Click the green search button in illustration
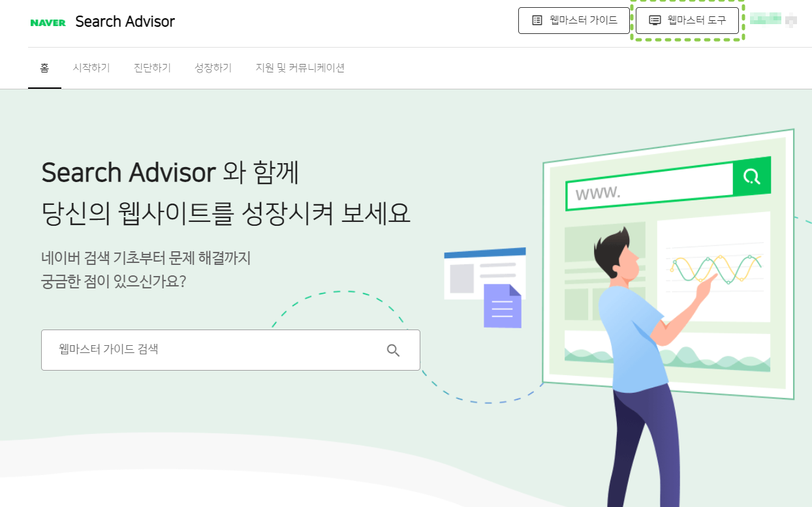The image size is (812, 507). coord(752,176)
